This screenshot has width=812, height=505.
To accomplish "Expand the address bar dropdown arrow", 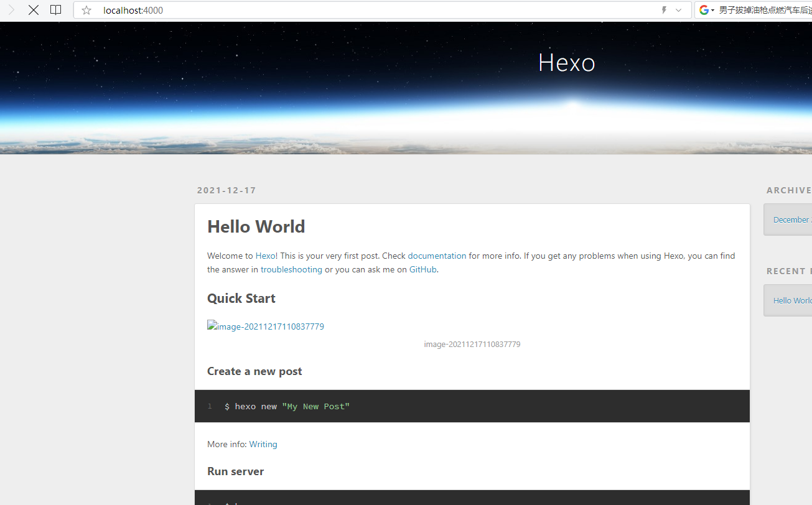I will [679, 10].
